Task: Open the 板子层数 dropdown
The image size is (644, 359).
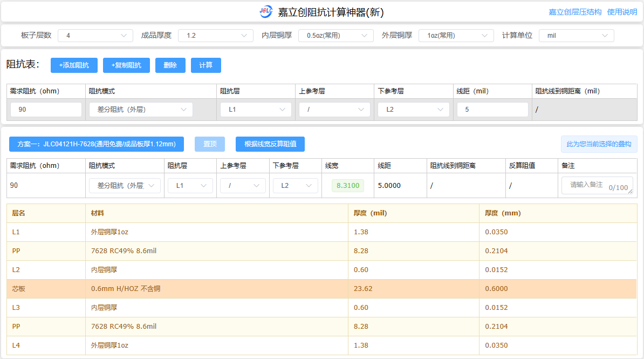Action: (95, 36)
